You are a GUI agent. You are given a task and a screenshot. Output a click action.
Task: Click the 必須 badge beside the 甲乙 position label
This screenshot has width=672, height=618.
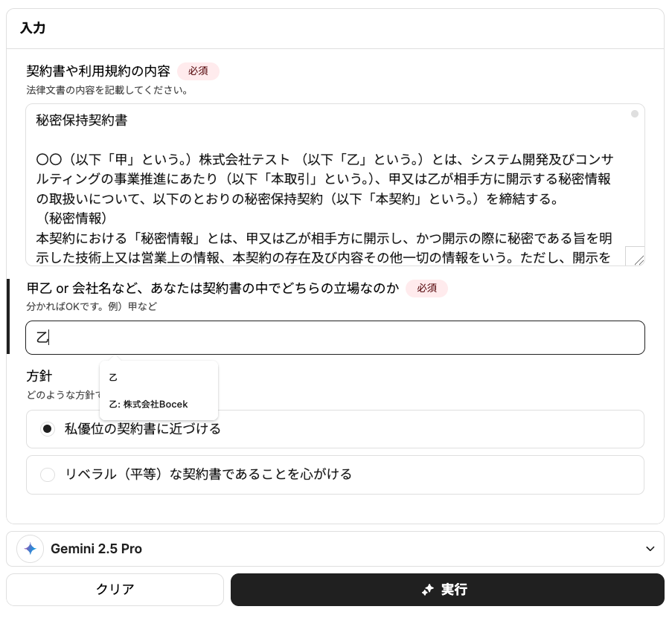[426, 288]
